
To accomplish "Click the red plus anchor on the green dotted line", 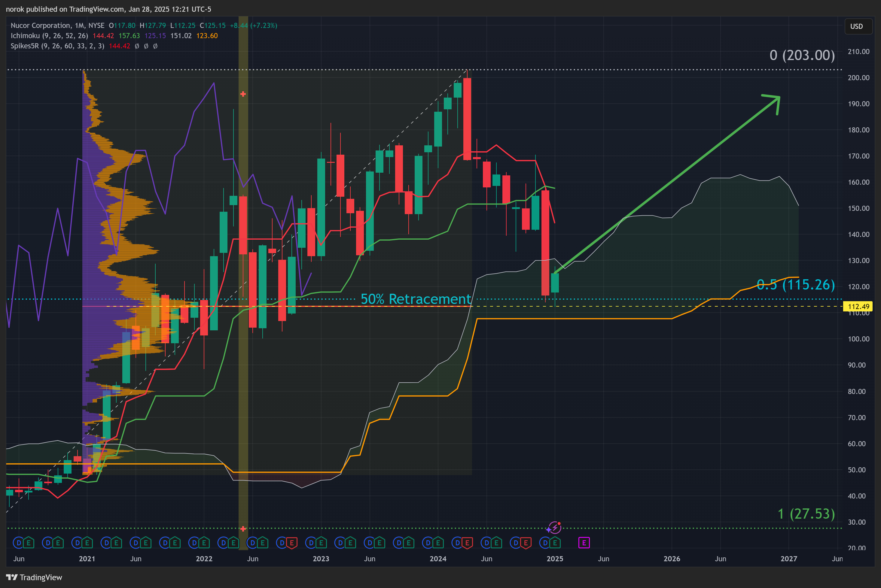I will 243,529.
